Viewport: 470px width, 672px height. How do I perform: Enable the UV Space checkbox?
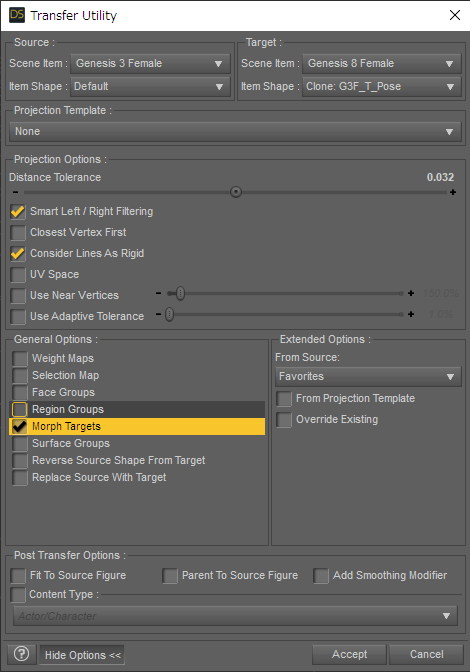[18, 274]
